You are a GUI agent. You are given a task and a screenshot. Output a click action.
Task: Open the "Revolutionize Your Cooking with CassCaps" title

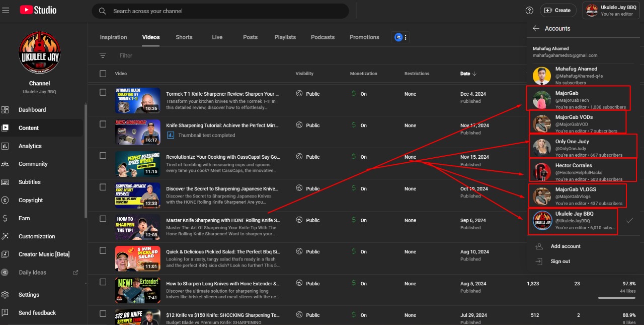pos(223,157)
